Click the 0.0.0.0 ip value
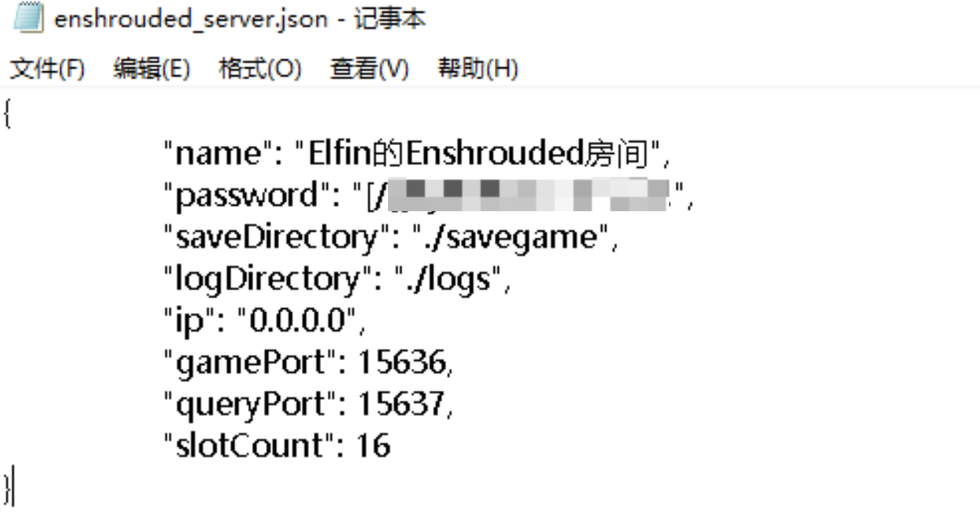This screenshot has height=521, width=980. pos(302,321)
